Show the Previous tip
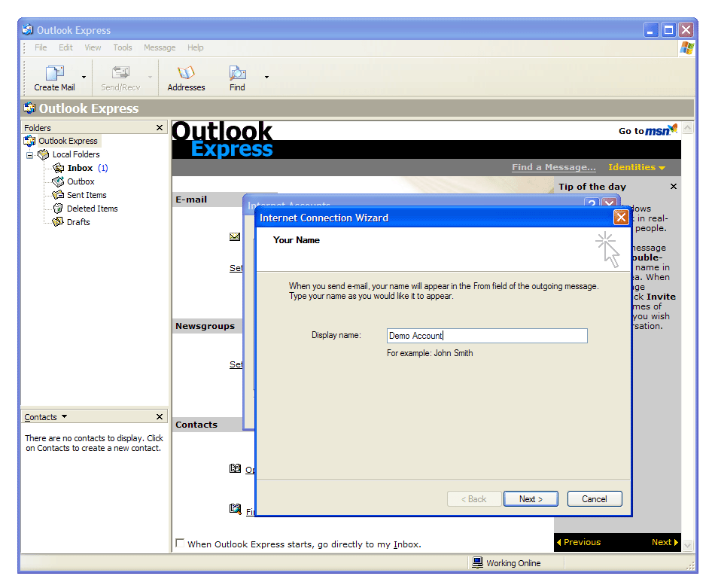 [x=579, y=542]
